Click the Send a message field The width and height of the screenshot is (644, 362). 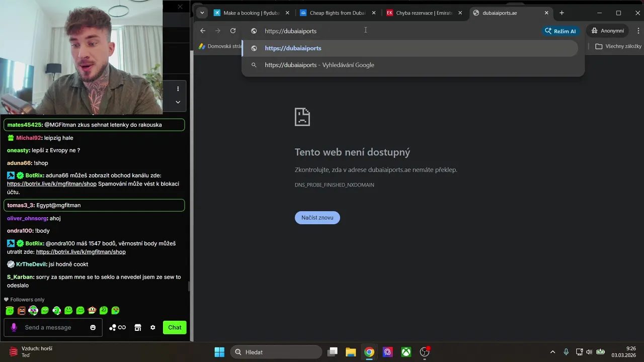(53, 327)
